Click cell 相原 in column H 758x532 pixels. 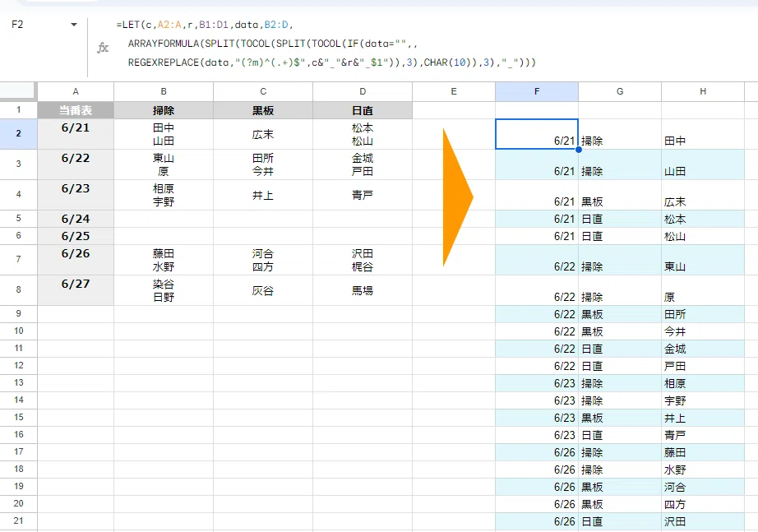(x=703, y=383)
